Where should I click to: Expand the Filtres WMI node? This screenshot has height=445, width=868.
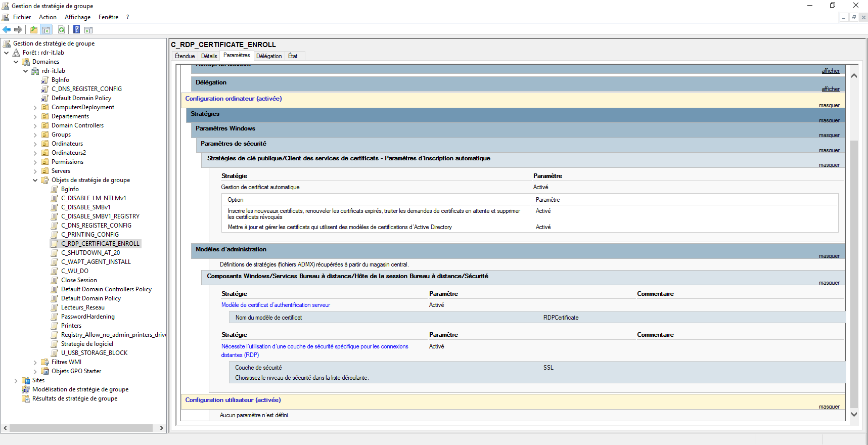click(x=35, y=362)
